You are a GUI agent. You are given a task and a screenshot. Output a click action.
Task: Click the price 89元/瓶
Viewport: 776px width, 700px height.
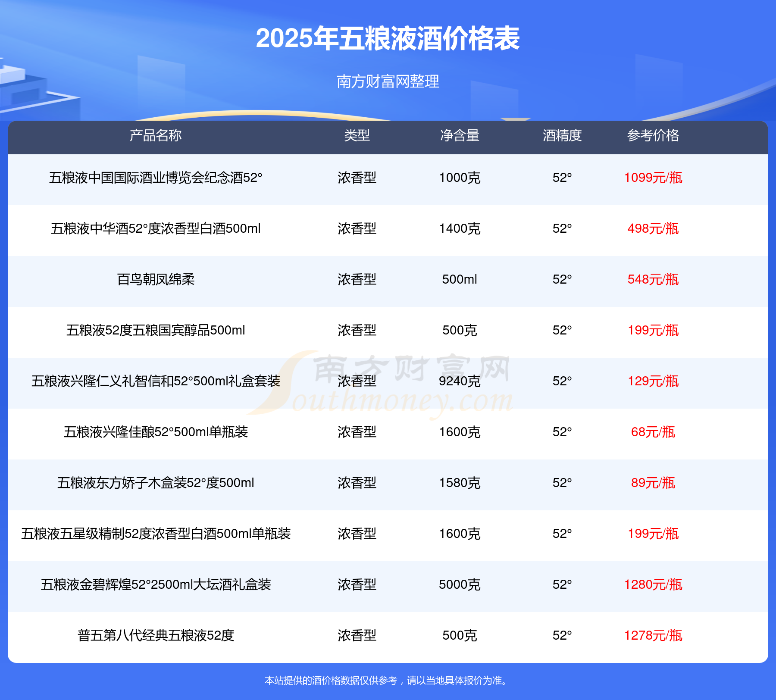[653, 483]
